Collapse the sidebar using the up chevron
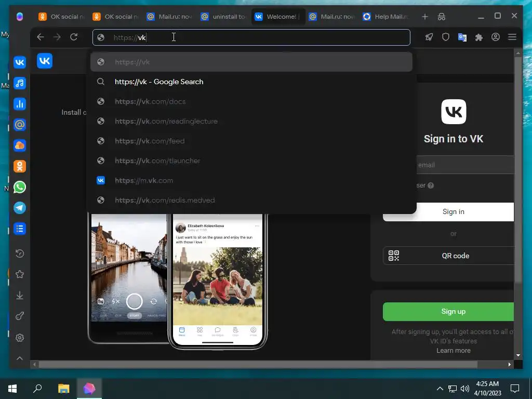The width and height of the screenshot is (532, 399). point(20,358)
